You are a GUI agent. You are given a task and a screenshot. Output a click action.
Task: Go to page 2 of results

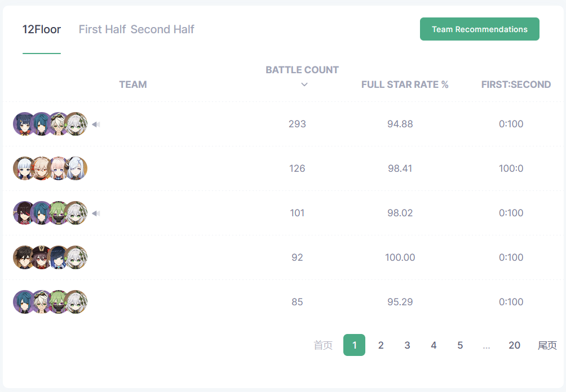tap(381, 345)
